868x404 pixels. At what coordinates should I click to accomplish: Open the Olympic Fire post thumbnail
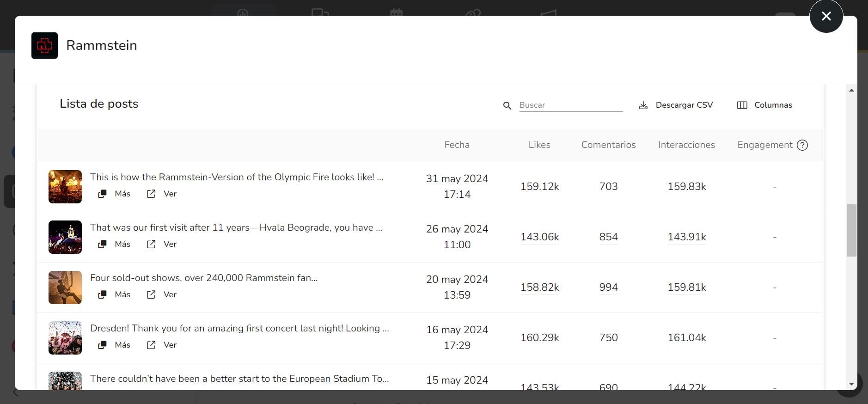coord(65,187)
